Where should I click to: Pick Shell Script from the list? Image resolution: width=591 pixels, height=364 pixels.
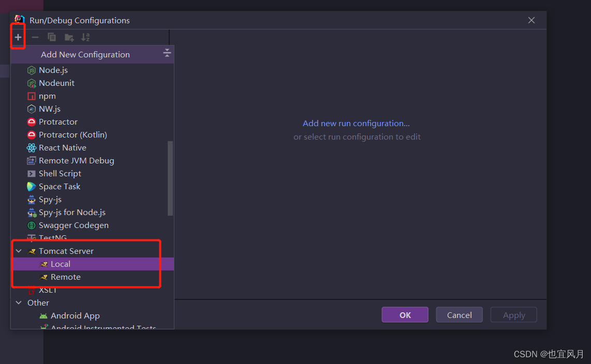tap(92, 174)
